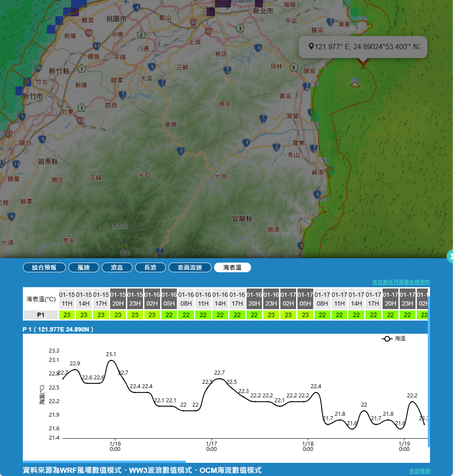
Task: Click the pin icon inside coordinate popup
Action: click(x=311, y=47)
